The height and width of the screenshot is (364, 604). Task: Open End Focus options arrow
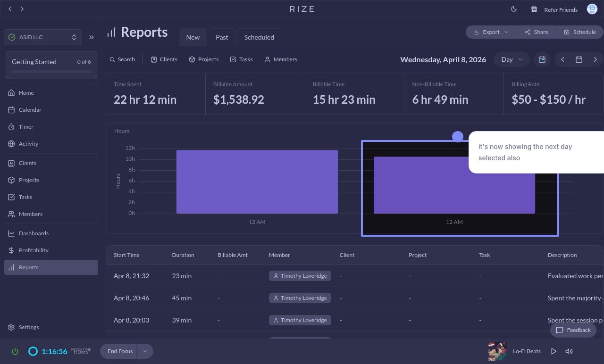tap(145, 351)
